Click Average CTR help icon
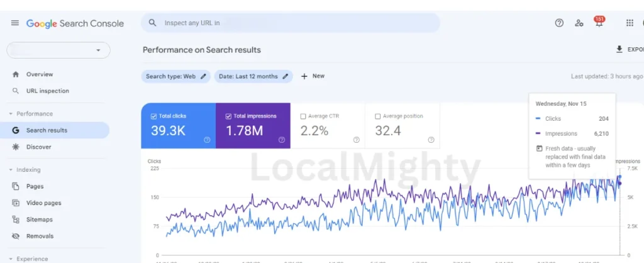Viewport: 644px width, 263px height. (x=357, y=140)
